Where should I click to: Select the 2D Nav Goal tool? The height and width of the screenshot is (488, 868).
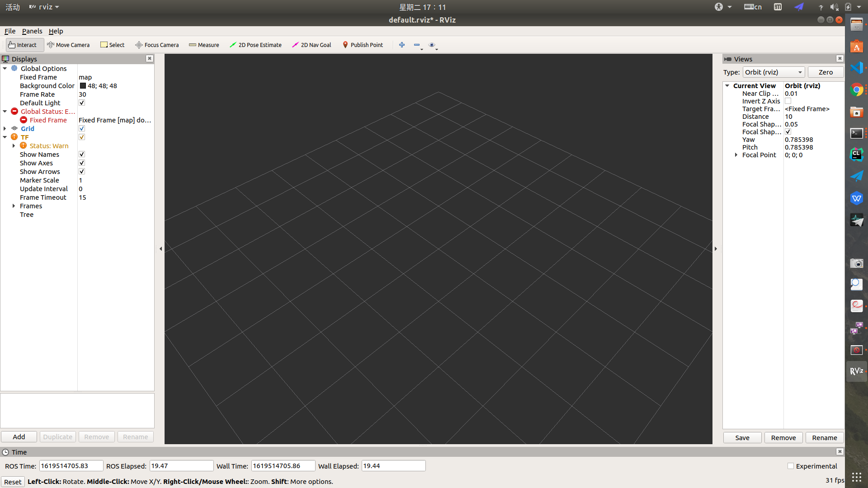pos(311,45)
